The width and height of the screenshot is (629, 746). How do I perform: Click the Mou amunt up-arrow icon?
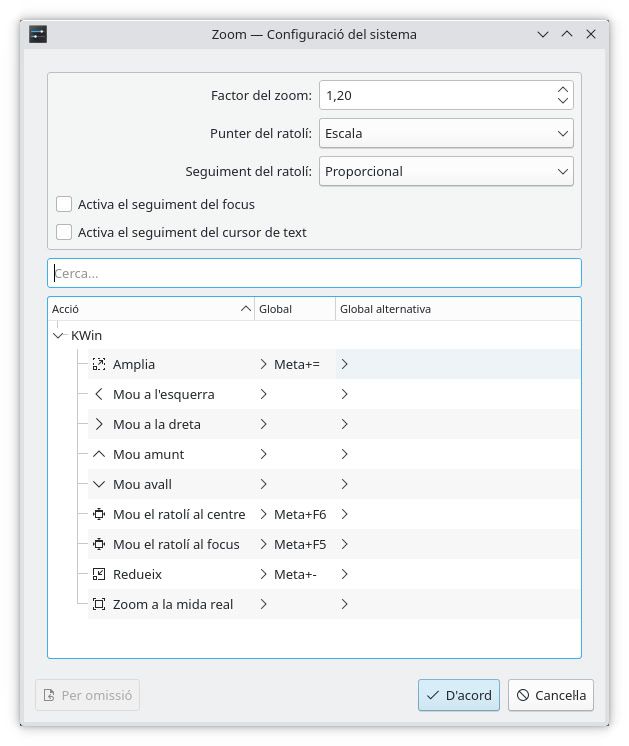pyautogui.click(x=99, y=454)
